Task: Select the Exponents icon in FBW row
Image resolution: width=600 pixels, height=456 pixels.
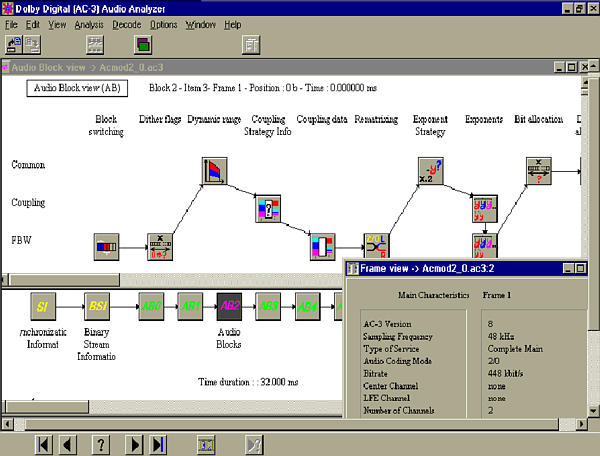Action: click(x=485, y=246)
